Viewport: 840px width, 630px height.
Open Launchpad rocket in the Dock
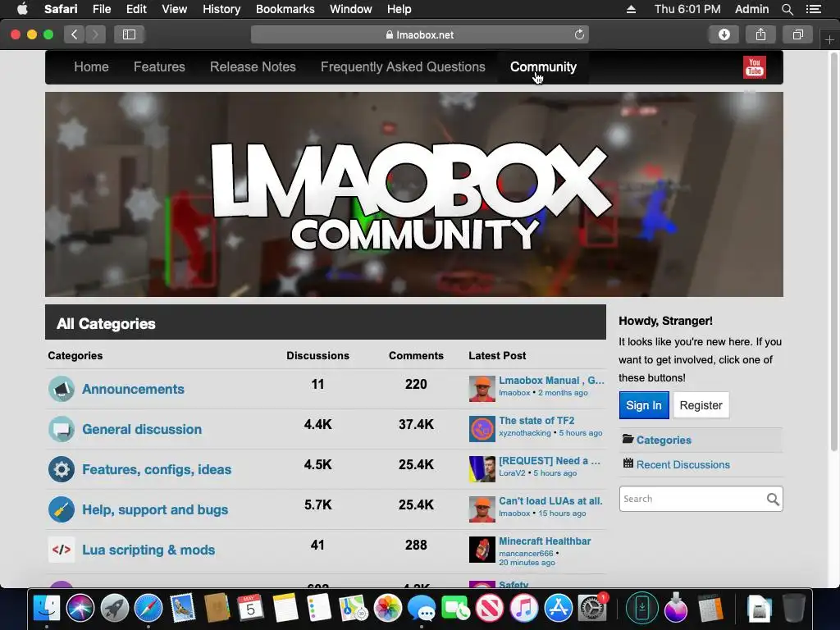point(115,608)
